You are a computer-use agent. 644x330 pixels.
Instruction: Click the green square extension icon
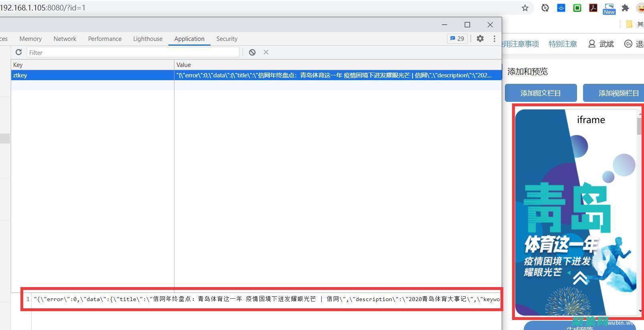click(x=577, y=8)
